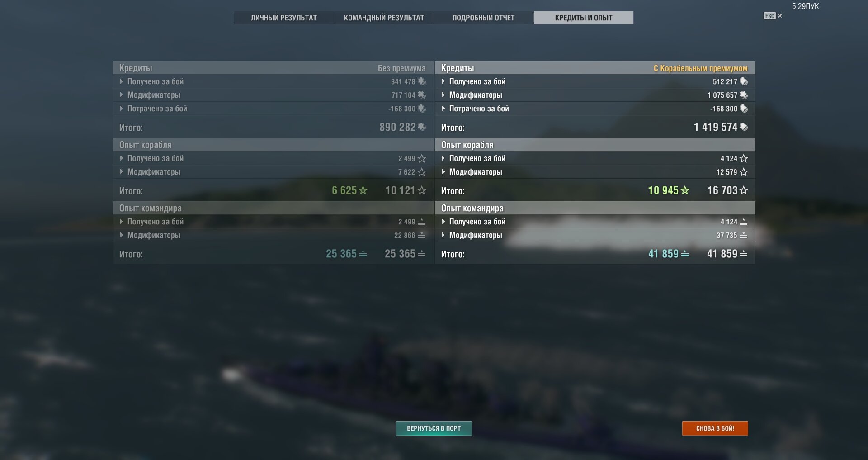Expand 'Получено за бой' credits row without premium

click(274, 81)
